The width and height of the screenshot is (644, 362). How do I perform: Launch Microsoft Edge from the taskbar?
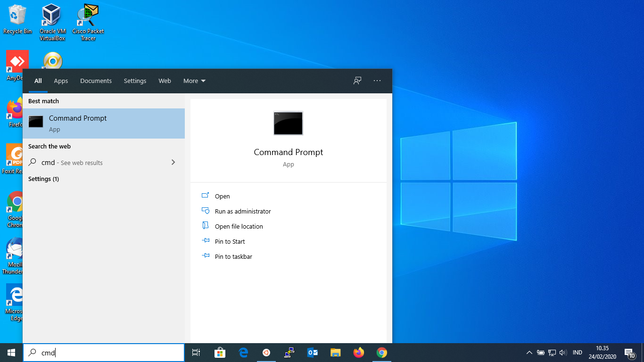[x=243, y=353]
